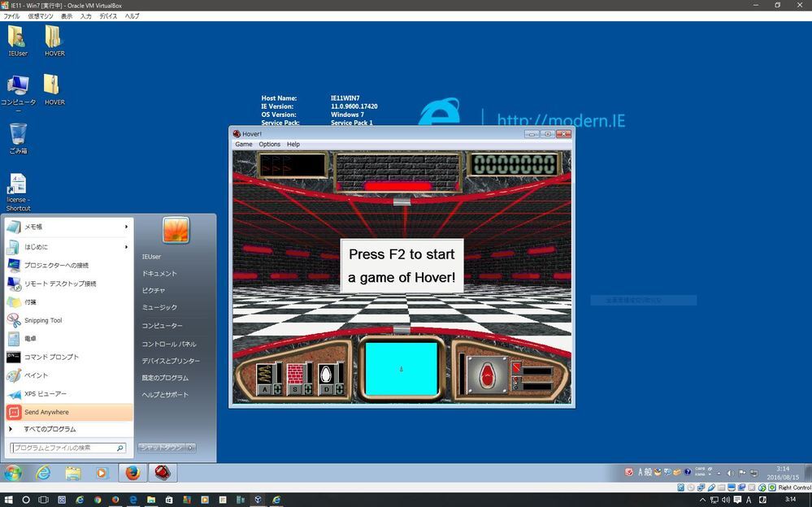
Task: Switch to Hover! on Win7 taskbar
Action: [x=163, y=473]
